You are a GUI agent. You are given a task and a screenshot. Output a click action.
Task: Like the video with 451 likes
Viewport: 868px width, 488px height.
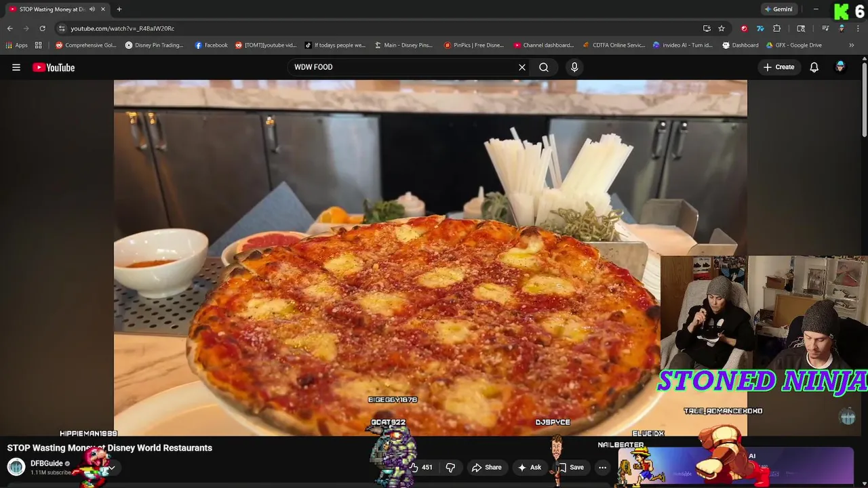pyautogui.click(x=421, y=467)
